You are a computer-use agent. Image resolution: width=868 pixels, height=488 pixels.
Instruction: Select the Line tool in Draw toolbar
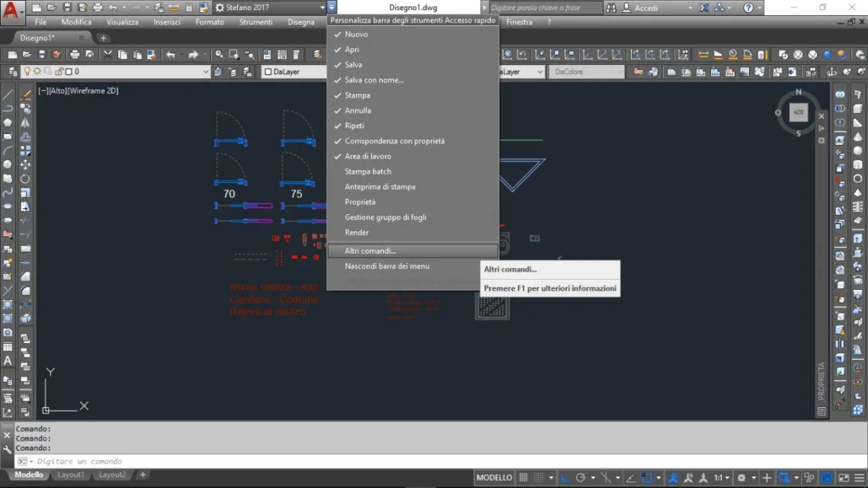tap(8, 95)
